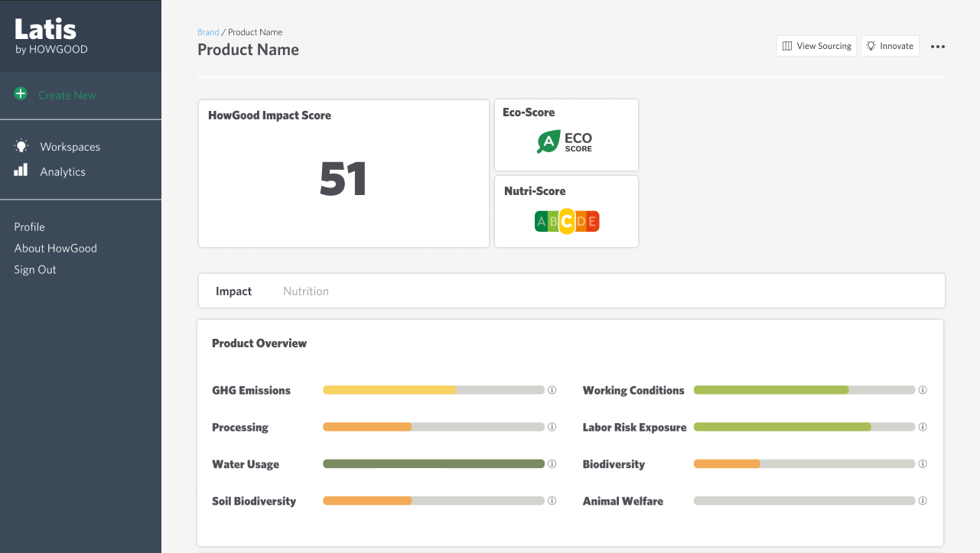Click the Workspaces lightbulb icon
This screenshot has height=553, width=980.
pyautogui.click(x=21, y=146)
